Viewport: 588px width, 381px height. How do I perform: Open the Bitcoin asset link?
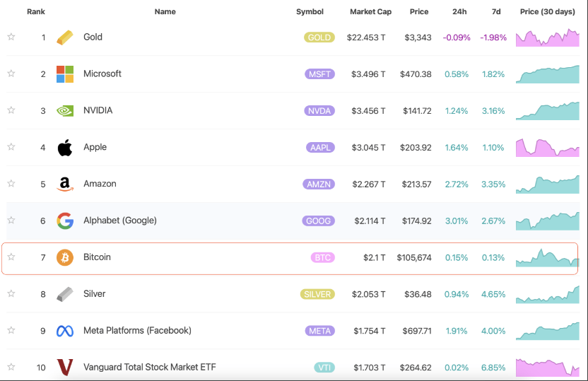(x=97, y=257)
